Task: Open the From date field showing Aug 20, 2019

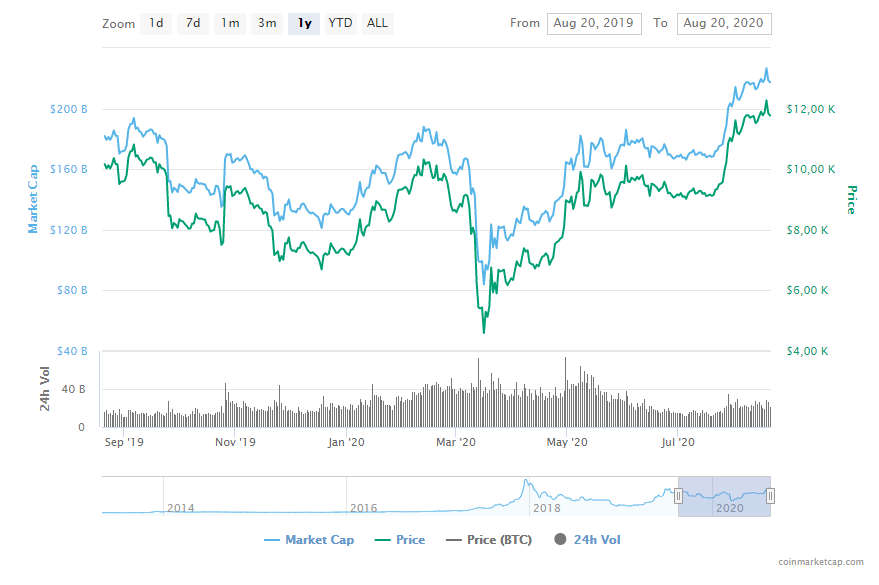Action: [x=594, y=23]
